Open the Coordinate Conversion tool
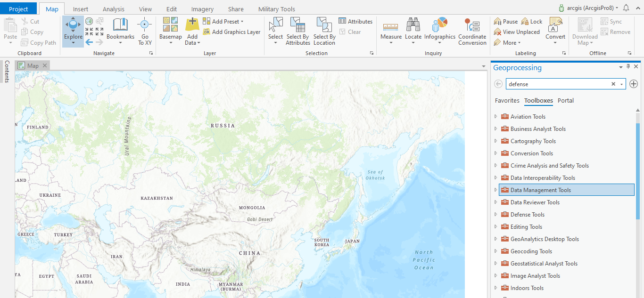The width and height of the screenshot is (644, 298). [472, 31]
